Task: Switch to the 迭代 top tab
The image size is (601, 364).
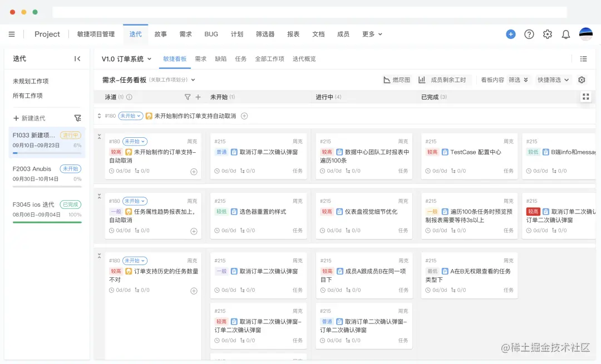Action: coord(135,34)
